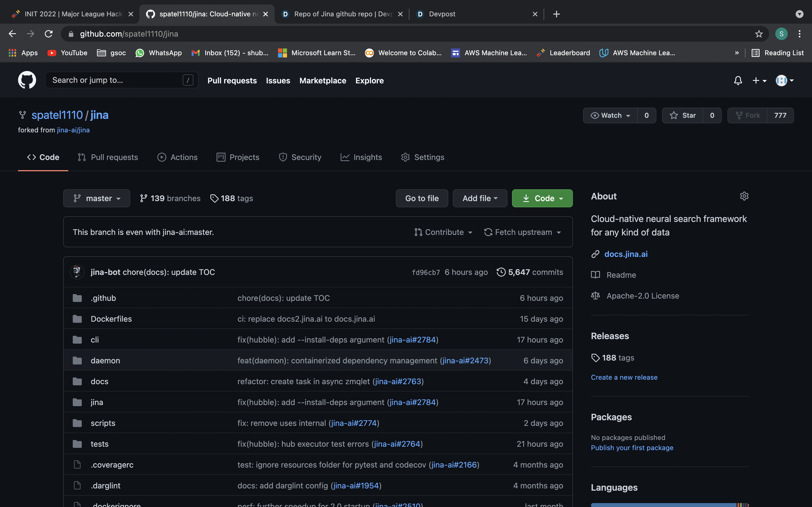Image resolution: width=812 pixels, height=507 pixels.
Task: Click the commits history clock icon
Action: click(x=501, y=272)
